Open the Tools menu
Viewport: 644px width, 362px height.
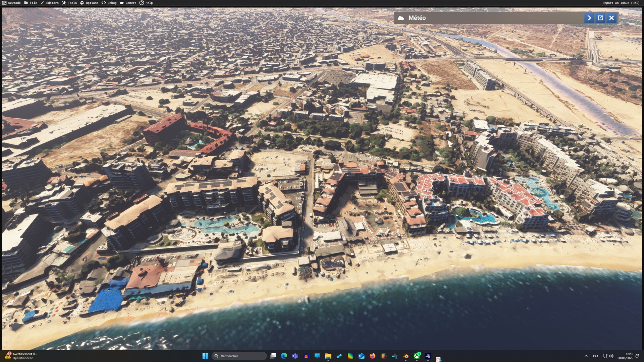tap(69, 3)
